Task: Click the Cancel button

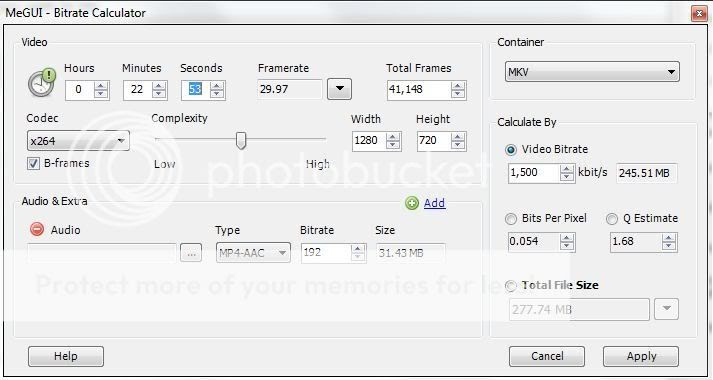Action: (547, 356)
